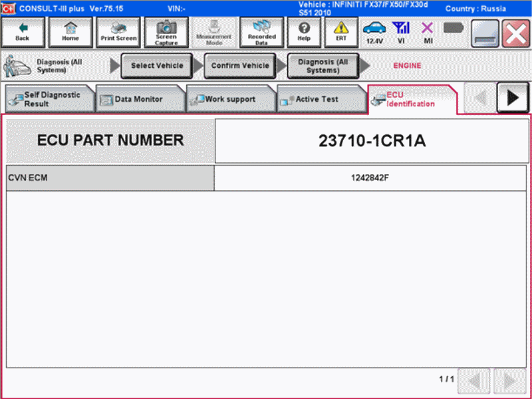Take a Screen Capture

tap(166, 33)
